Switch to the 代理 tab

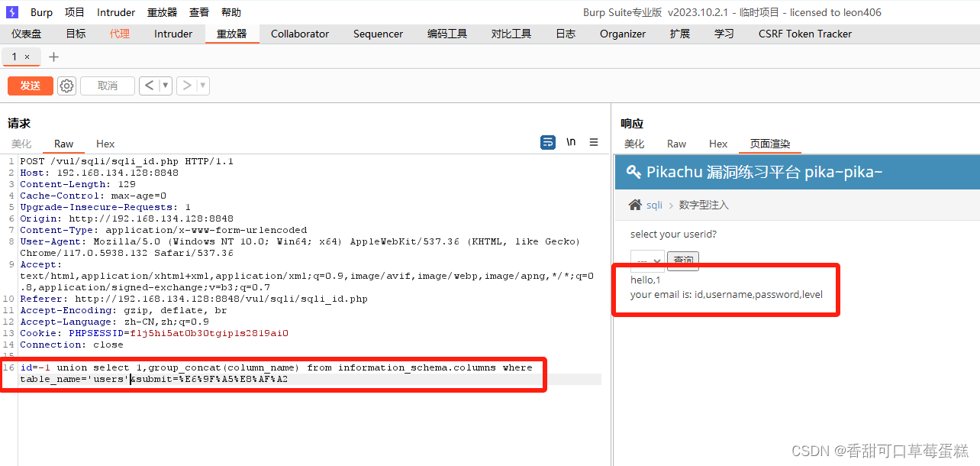pyautogui.click(x=120, y=34)
